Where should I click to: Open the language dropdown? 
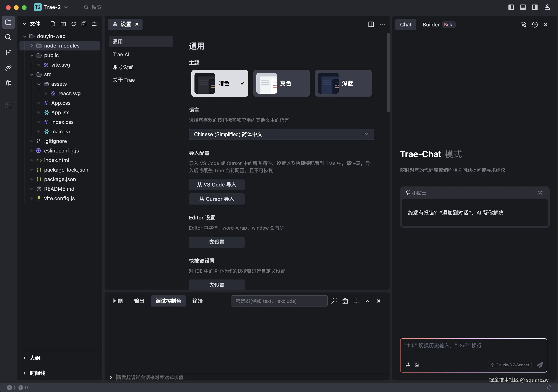281,134
